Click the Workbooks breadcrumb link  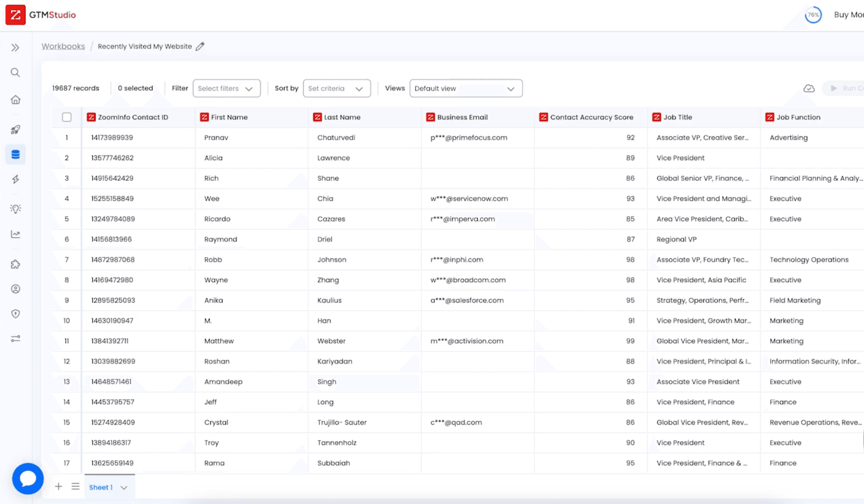[63, 46]
